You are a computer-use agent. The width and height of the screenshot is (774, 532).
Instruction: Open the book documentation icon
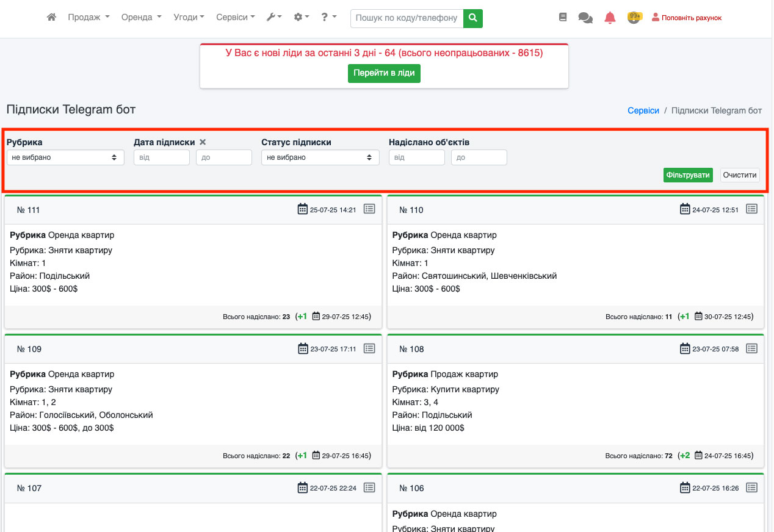(563, 18)
